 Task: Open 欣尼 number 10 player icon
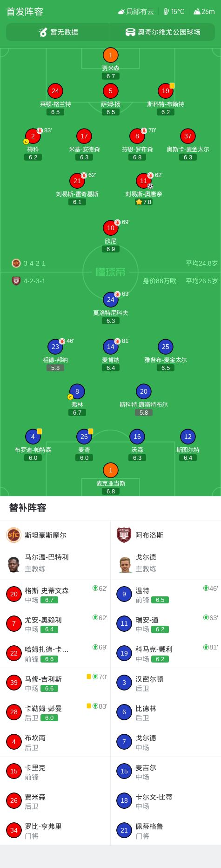pos(110,228)
